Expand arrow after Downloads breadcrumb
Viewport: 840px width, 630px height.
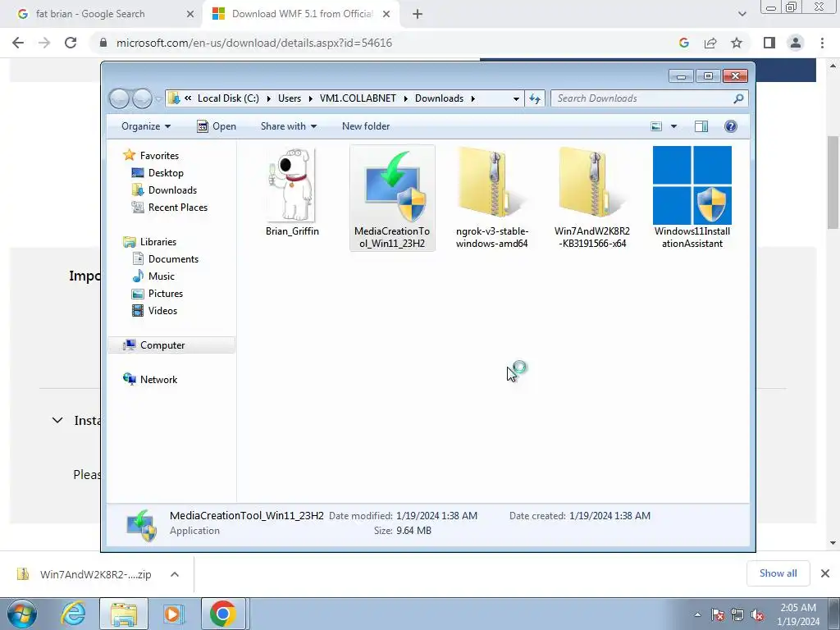pos(473,98)
